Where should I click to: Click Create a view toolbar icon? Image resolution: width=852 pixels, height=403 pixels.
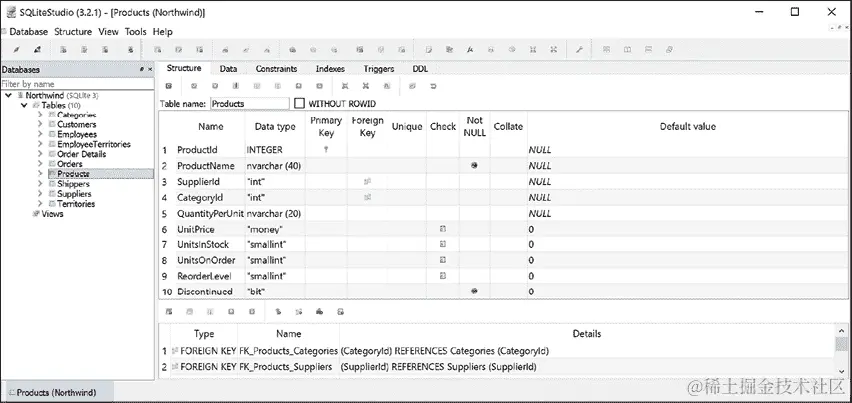360,49
